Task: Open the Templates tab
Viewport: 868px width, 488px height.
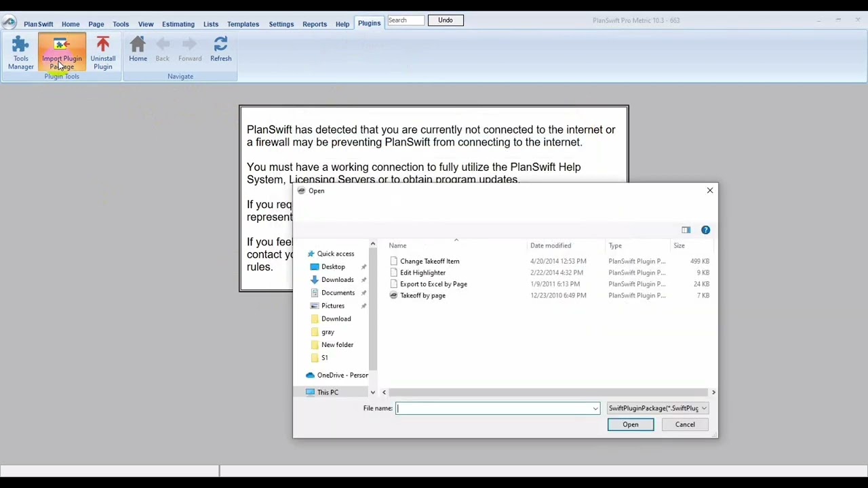Action: pyautogui.click(x=243, y=24)
